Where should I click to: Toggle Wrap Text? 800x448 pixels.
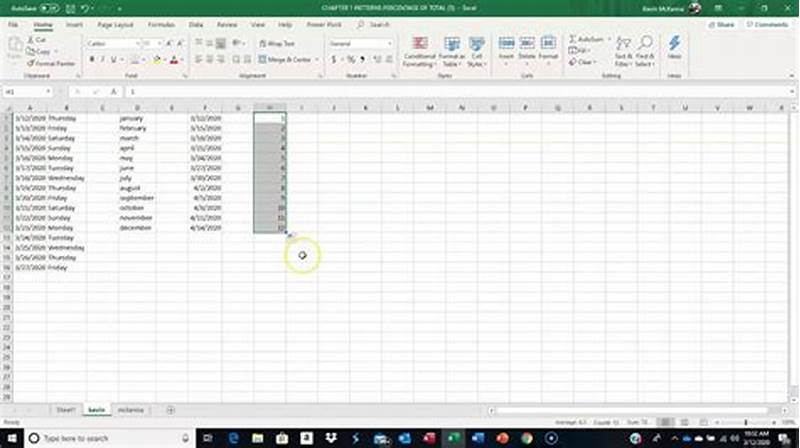pos(277,44)
